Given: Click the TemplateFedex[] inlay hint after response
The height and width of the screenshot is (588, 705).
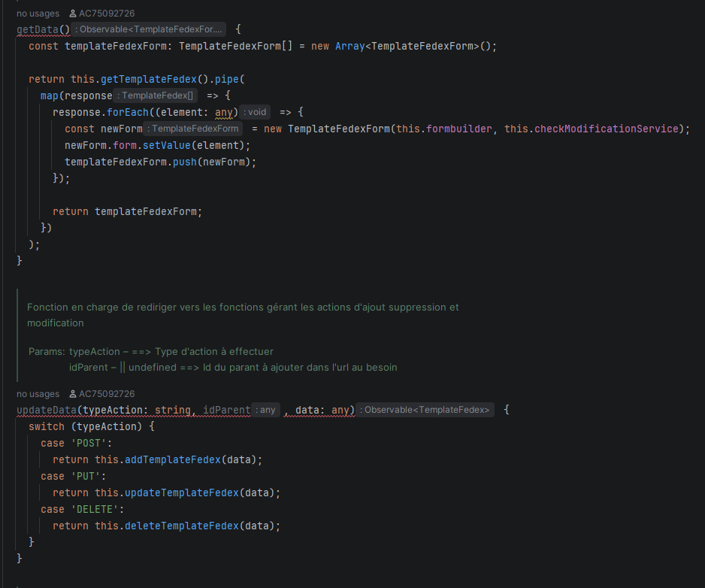Looking at the screenshot, I should [x=156, y=95].
